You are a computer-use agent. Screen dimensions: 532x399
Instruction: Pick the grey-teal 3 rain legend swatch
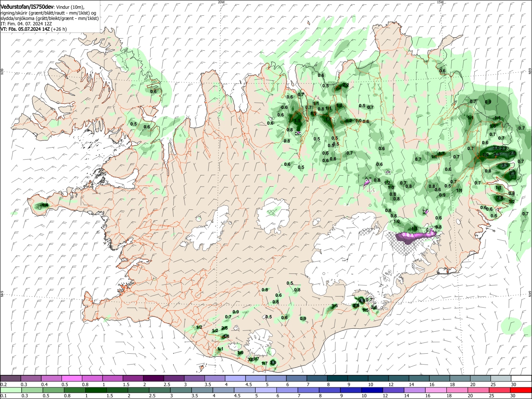point(181,390)
